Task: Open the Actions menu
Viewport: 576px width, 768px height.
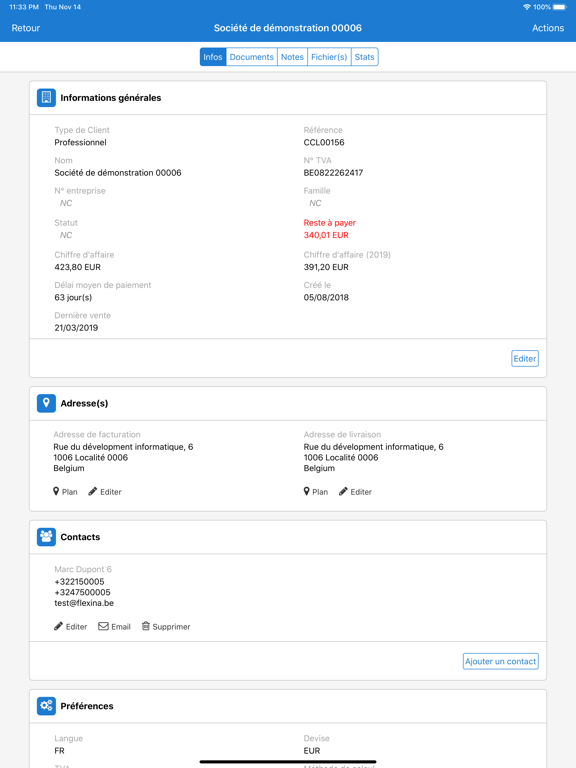Action: 548,28
